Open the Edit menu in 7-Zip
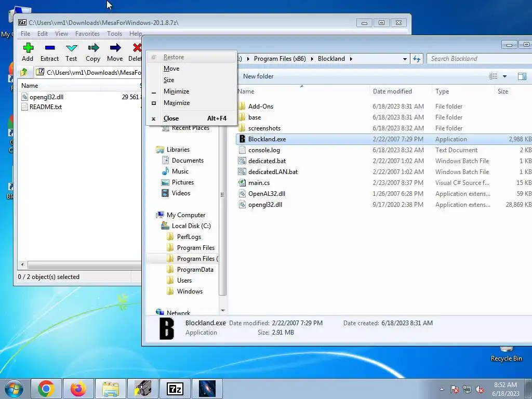 click(43, 34)
